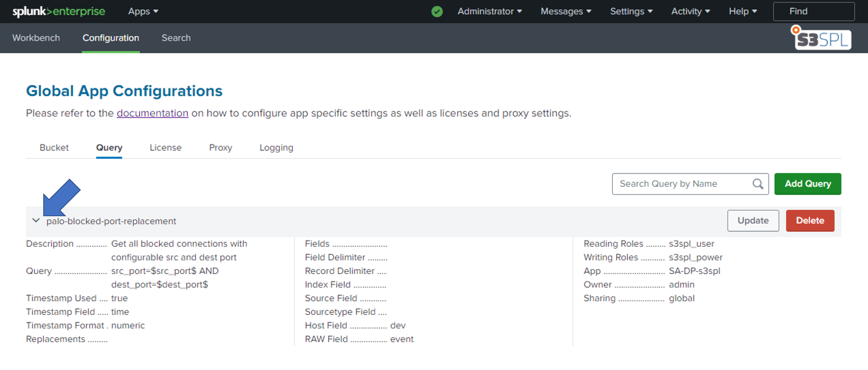868x370 pixels.
Task: Open the Help dropdown menu
Action: [743, 11]
